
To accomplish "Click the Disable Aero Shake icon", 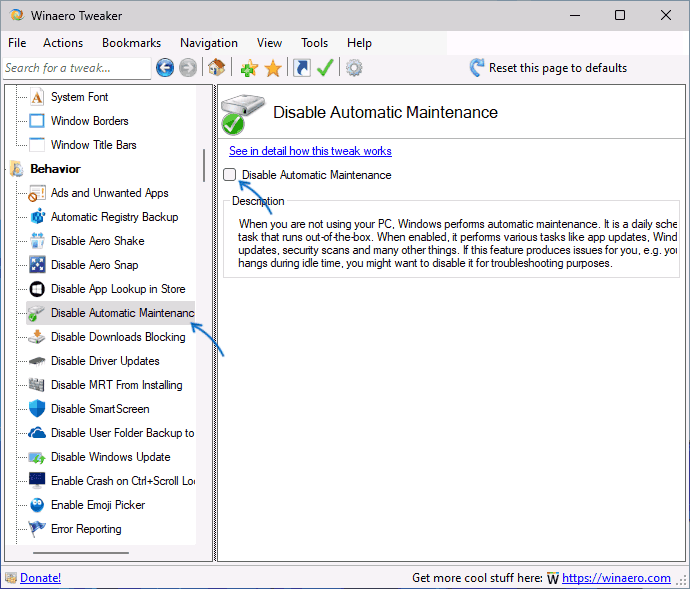I will [x=37, y=241].
